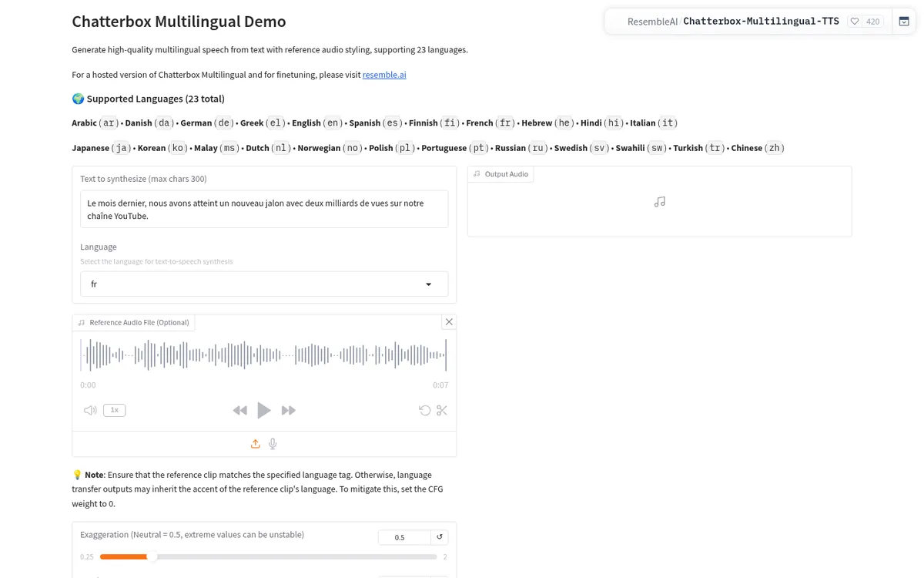Adjust the audio volume speaker icon
The width and height of the screenshot is (924, 578).
tap(90, 410)
